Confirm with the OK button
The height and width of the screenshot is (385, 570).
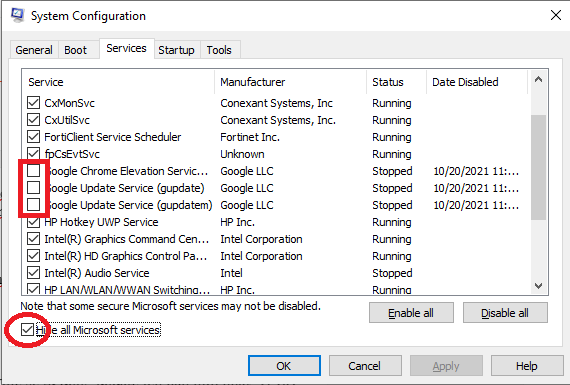(284, 366)
